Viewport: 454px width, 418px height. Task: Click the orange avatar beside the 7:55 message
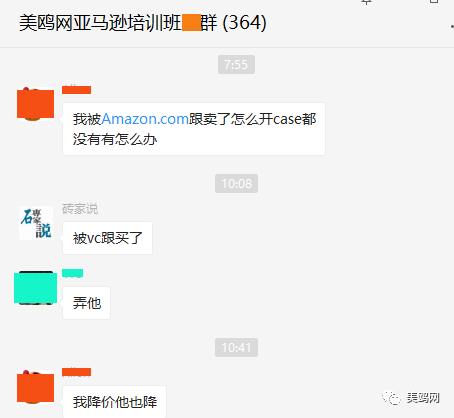click(35, 104)
